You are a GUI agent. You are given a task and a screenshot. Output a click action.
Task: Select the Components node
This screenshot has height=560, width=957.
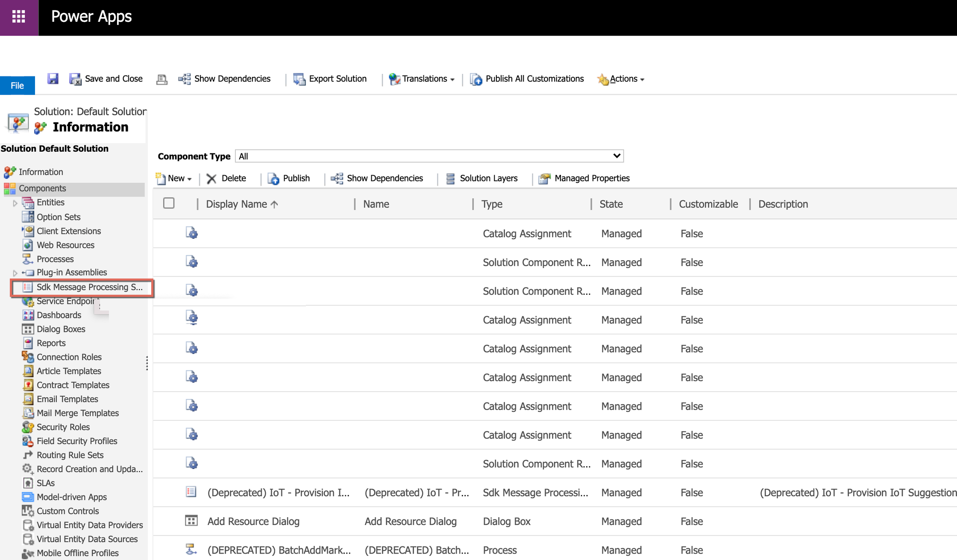coord(42,188)
